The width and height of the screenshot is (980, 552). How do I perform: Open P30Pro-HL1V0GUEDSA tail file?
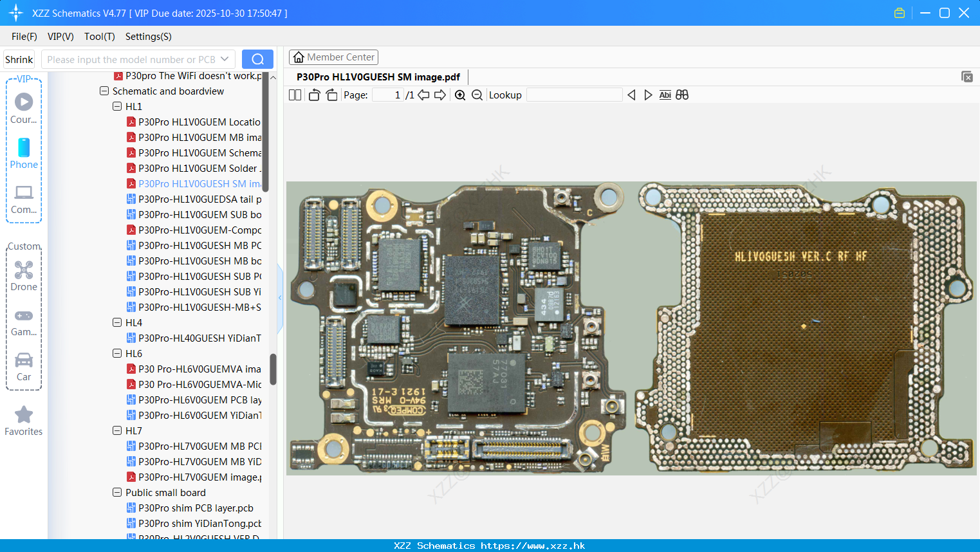coord(194,199)
